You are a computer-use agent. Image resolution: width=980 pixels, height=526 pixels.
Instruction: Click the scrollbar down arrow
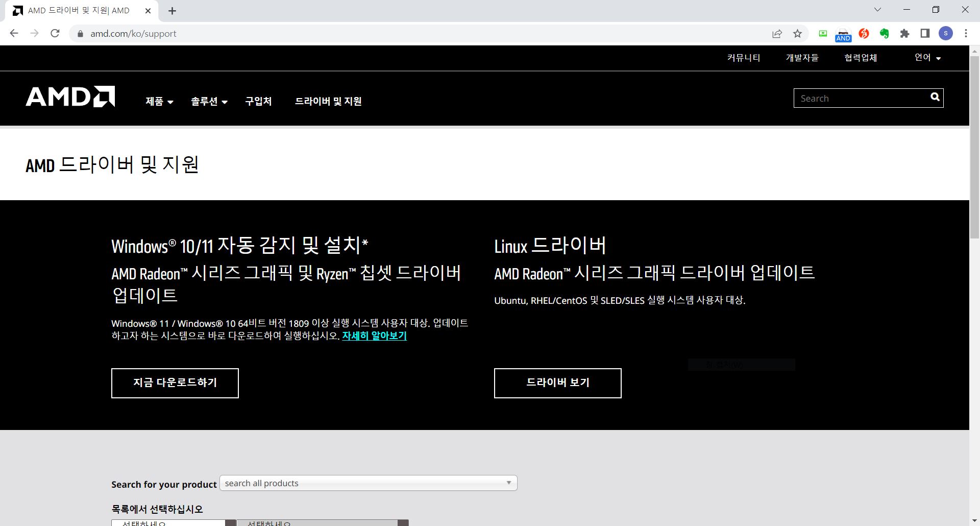click(974, 521)
